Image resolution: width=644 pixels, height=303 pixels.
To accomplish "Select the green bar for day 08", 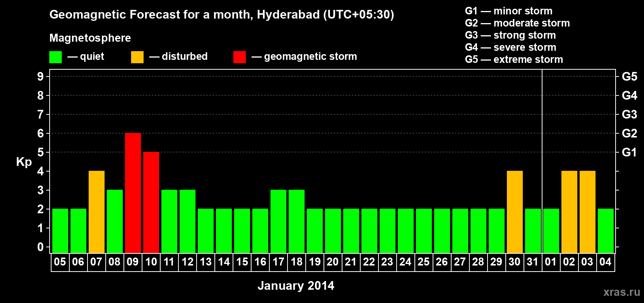I will point(115,222).
